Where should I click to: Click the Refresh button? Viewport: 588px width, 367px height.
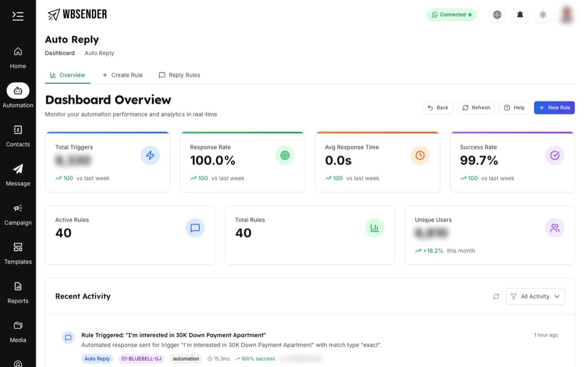tap(476, 107)
